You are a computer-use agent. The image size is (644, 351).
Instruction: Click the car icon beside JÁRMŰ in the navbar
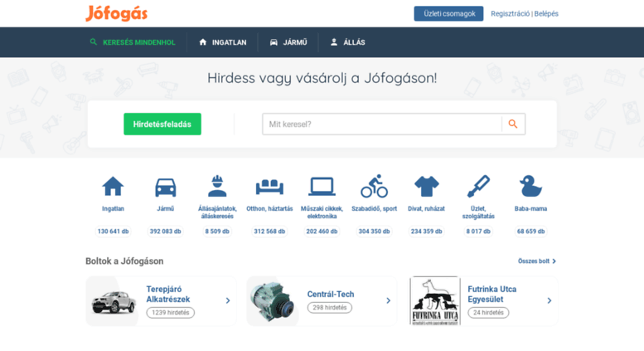coord(274,42)
